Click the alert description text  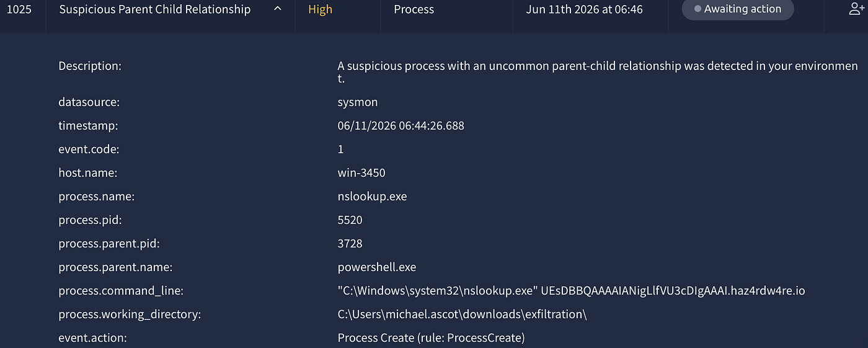tap(598, 73)
